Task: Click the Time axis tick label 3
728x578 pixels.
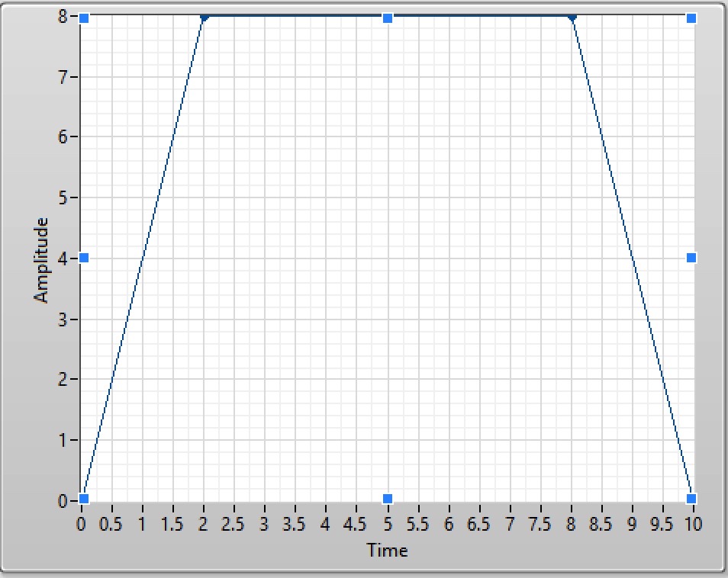Action: click(264, 524)
